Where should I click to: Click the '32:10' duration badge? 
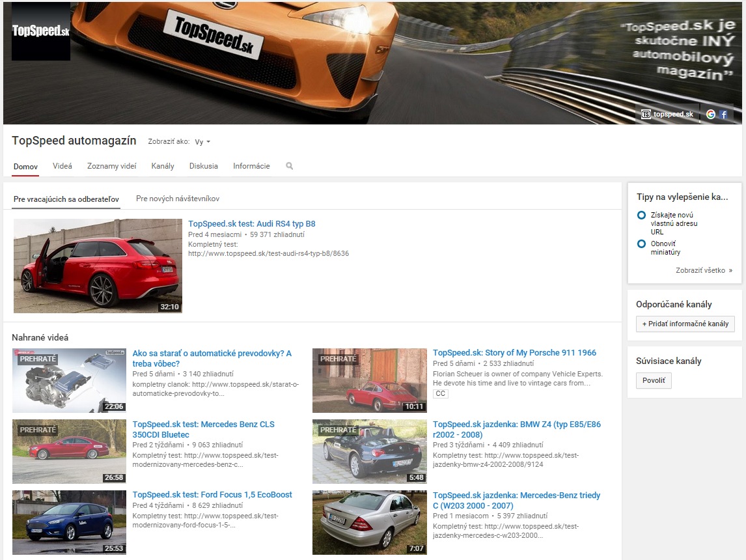click(169, 307)
